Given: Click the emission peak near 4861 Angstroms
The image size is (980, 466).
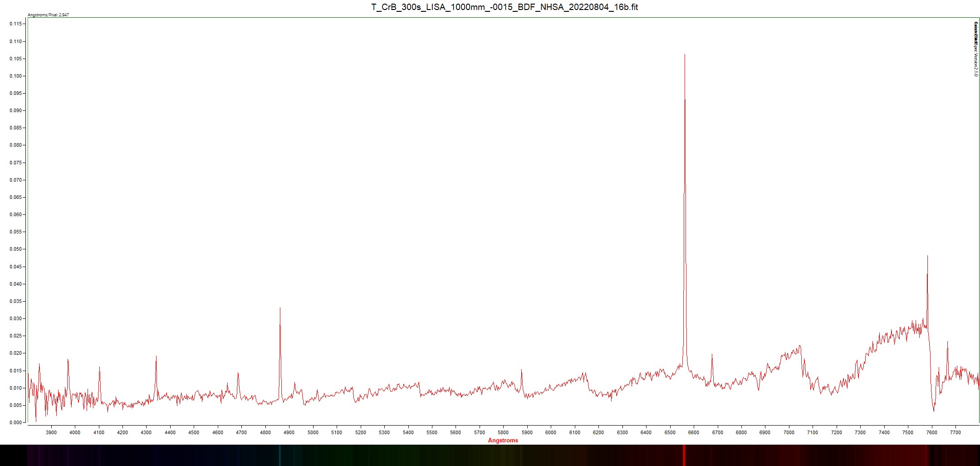Looking at the screenshot, I should [x=280, y=309].
